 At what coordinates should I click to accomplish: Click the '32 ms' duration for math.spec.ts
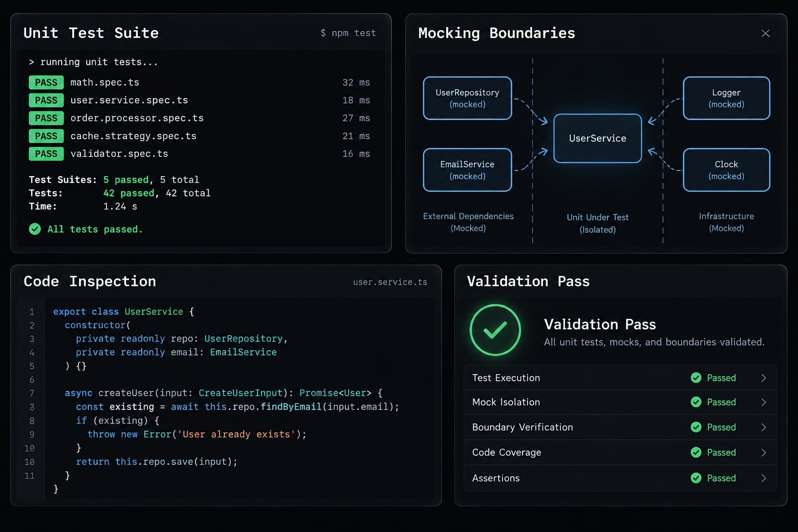(x=356, y=83)
